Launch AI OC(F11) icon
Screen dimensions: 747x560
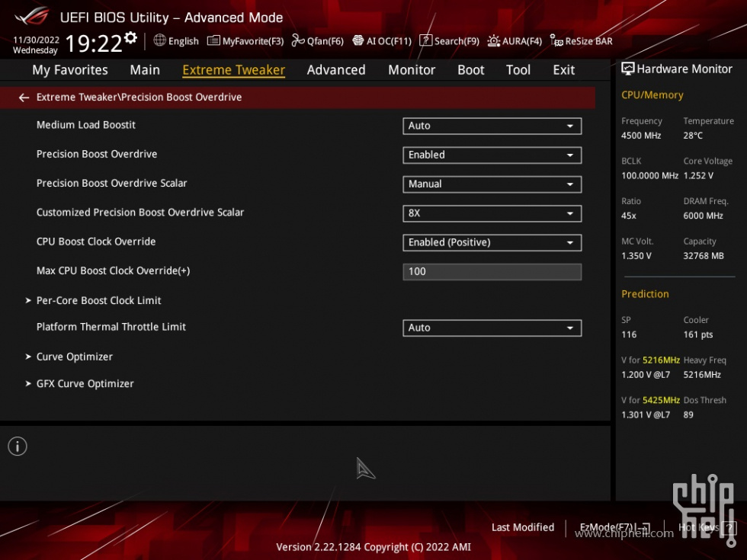coord(357,40)
